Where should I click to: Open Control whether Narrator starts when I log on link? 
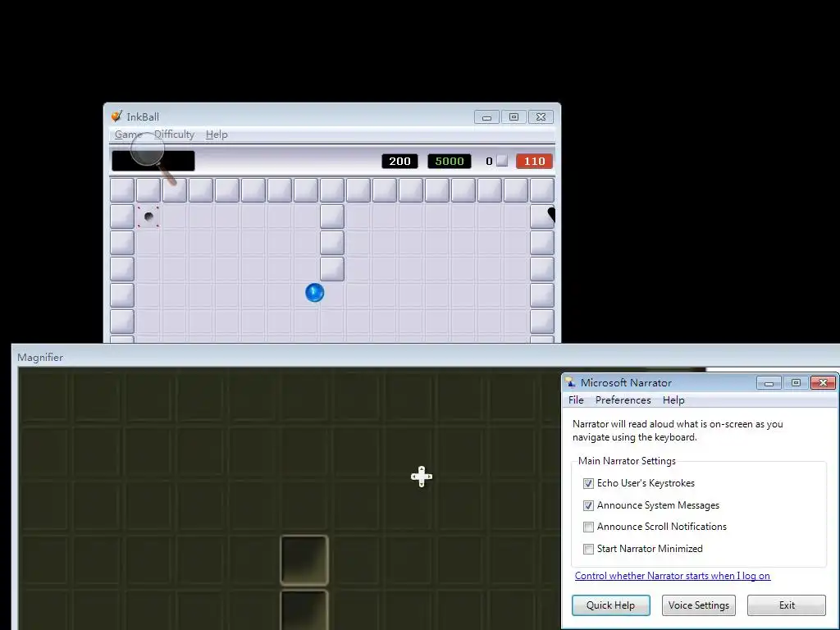673,576
